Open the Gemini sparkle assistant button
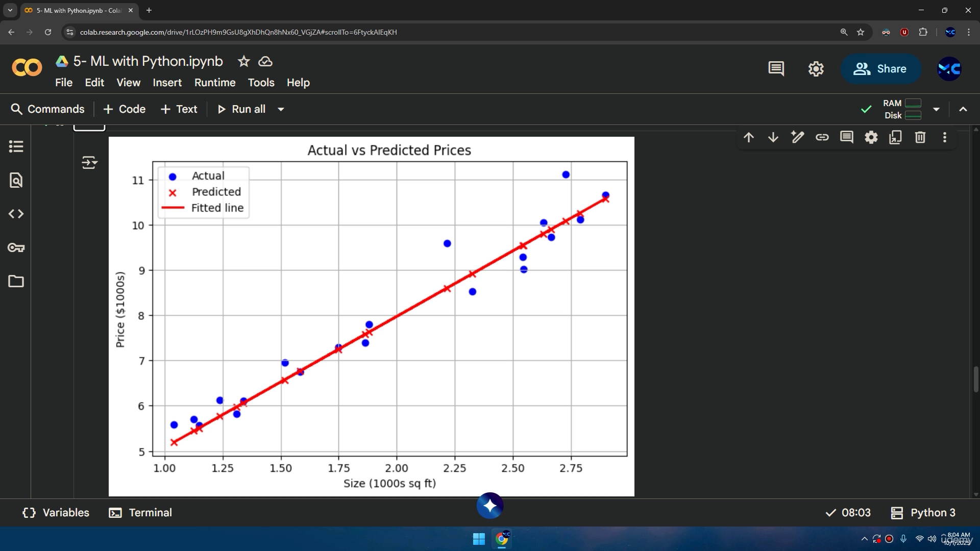The height and width of the screenshot is (551, 980). [x=490, y=506]
